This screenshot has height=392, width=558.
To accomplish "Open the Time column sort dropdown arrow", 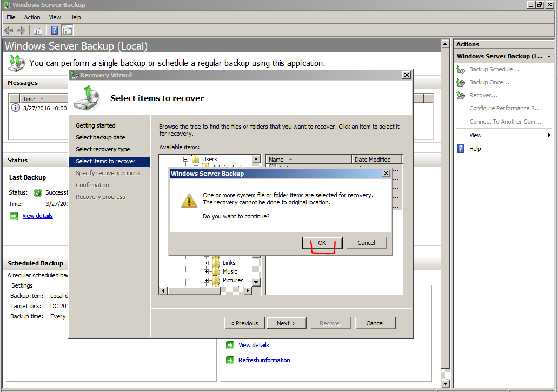I will (42, 99).
